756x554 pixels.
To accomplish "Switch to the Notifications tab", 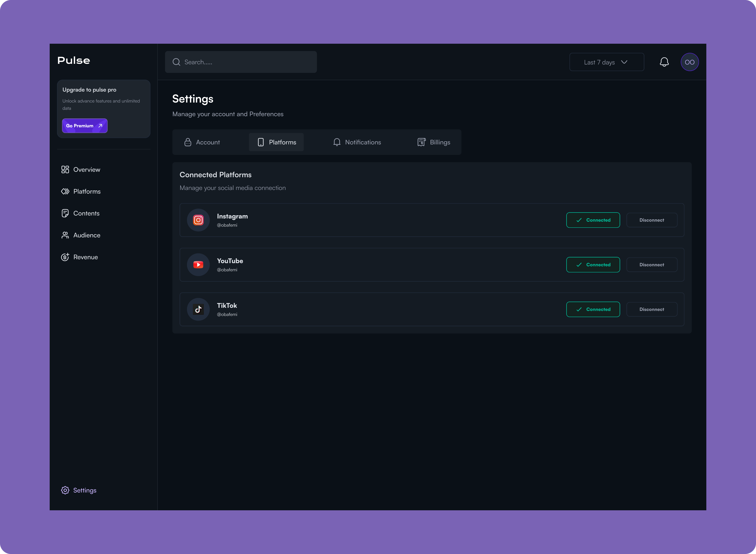I will point(357,142).
